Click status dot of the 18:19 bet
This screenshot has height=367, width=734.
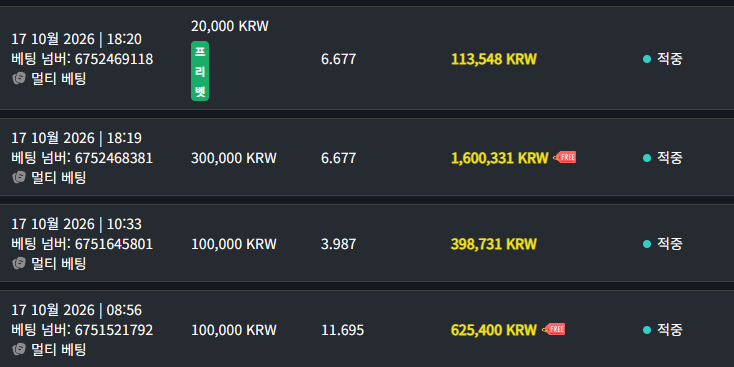pyautogui.click(x=647, y=158)
